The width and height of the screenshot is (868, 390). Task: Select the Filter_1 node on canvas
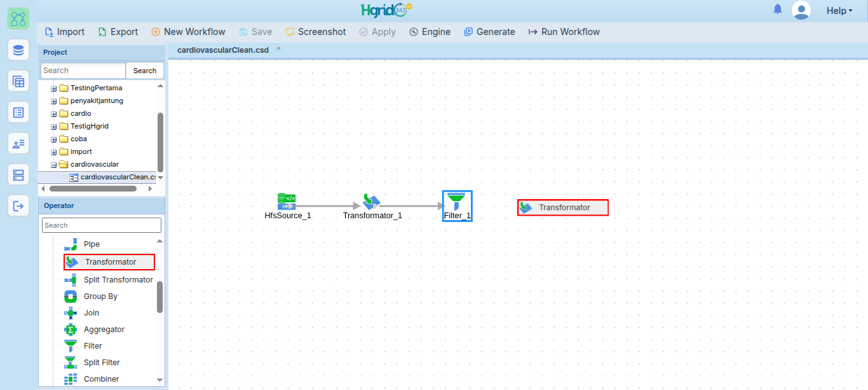(458, 206)
